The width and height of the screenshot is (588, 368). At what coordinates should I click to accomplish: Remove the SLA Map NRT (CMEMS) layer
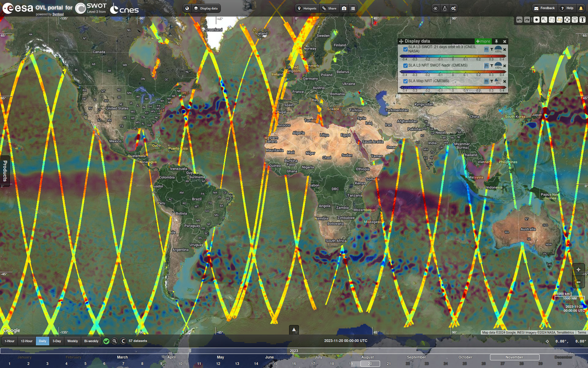[x=505, y=81]
